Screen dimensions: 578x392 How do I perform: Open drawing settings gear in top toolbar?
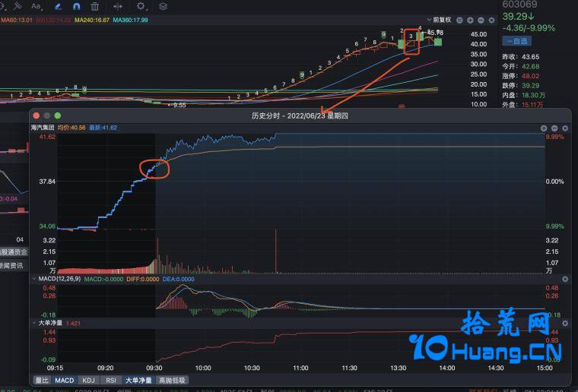(x=141, y=6)
